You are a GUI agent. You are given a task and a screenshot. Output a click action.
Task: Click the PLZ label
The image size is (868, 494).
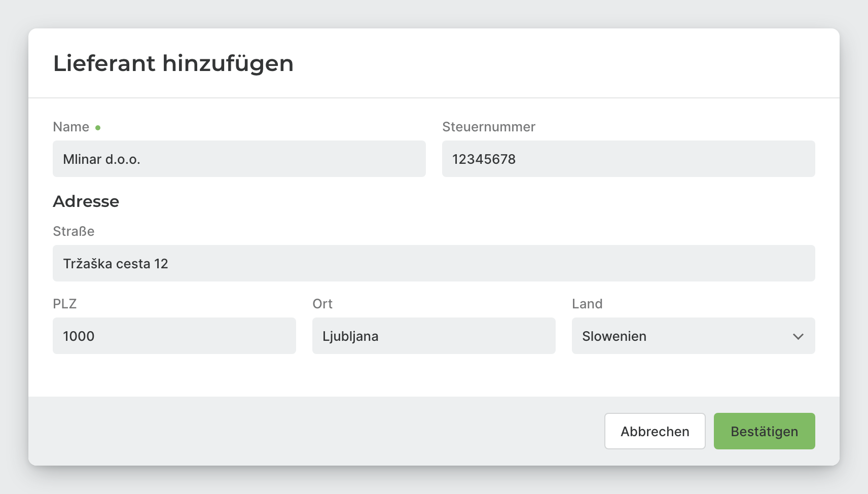click(65, 304)
